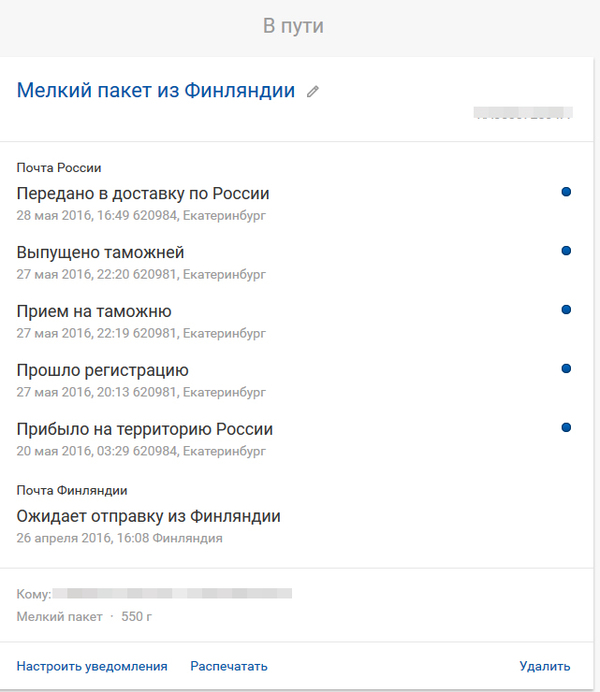The image size is (600, 692).
Task: Click blue dot next to Прошло регистрацию
Action: pyautogui.click(x=566, y=369)
